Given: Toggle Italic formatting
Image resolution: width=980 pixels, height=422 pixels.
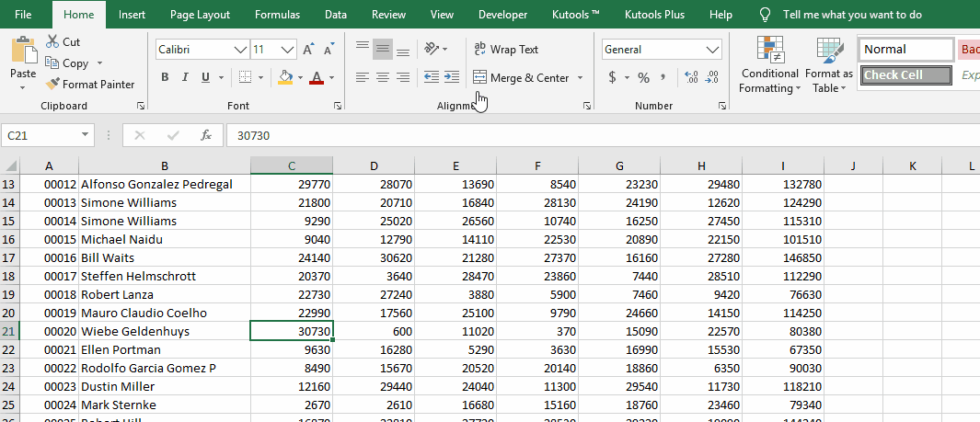Looking at the screenshot, I should click(185, 77).
